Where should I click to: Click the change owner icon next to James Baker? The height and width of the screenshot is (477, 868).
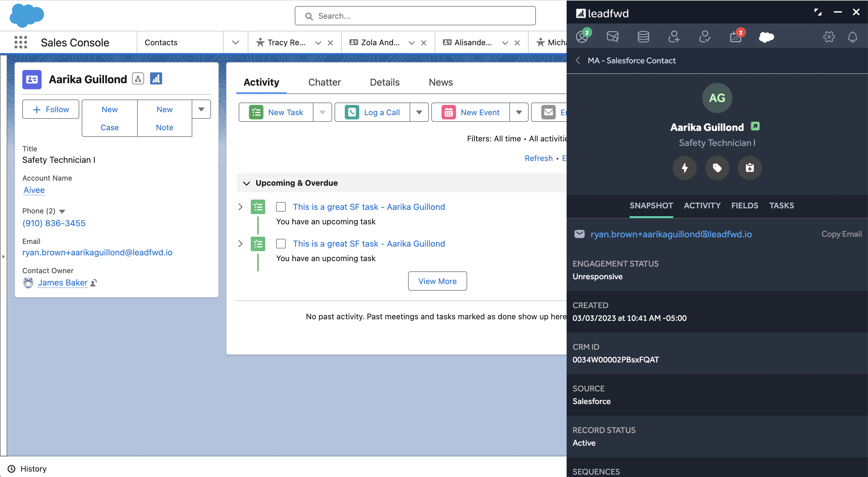point(94,283)
